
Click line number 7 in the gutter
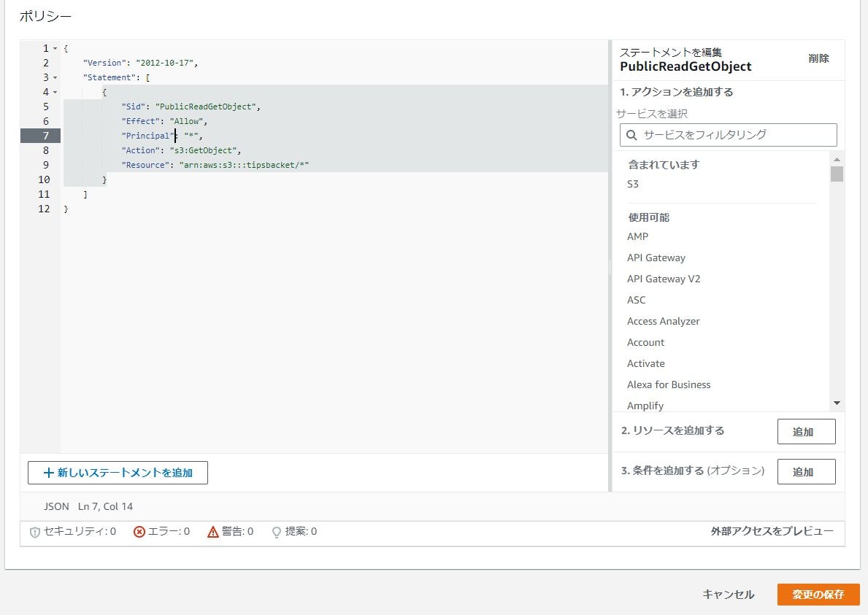point(46,136)
